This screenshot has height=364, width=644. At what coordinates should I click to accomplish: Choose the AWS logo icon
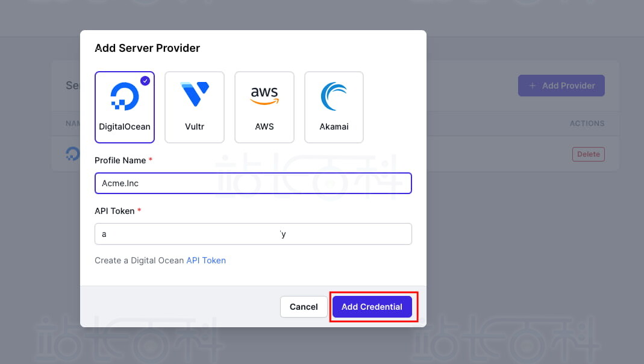coord(264,95)
